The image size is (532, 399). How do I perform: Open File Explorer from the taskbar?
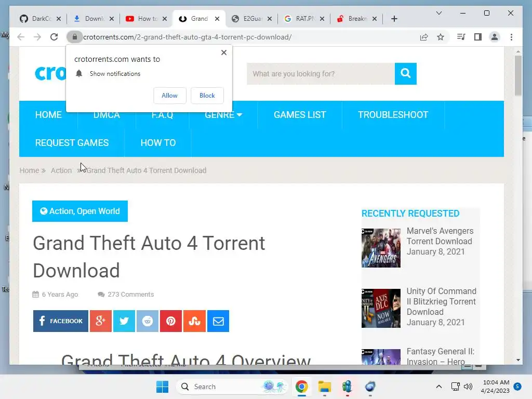point(324,387)
